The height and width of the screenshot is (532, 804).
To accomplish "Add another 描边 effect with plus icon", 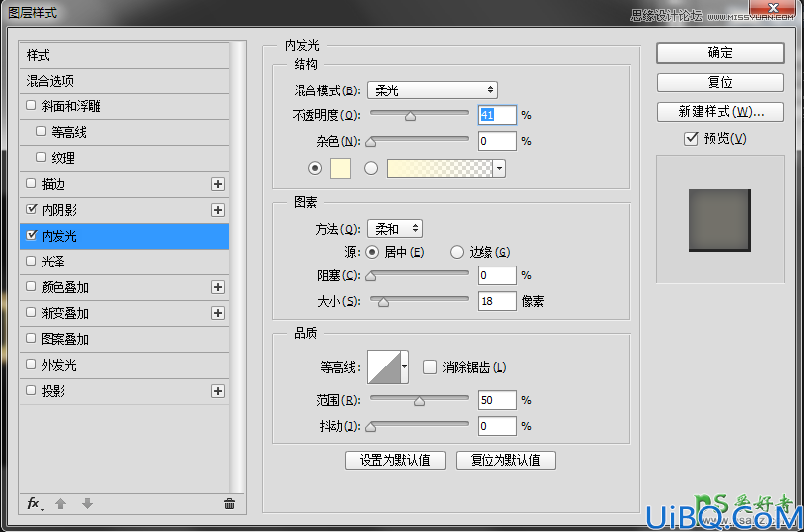I will click(217, 184).
